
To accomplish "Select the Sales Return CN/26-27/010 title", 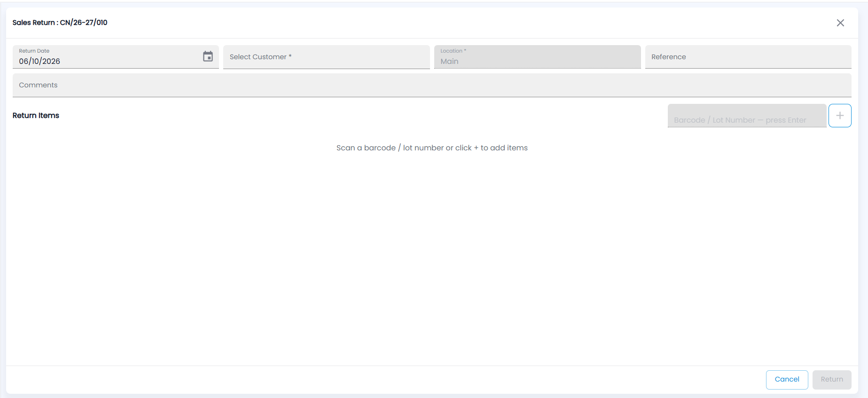I will tap(60, 23).
